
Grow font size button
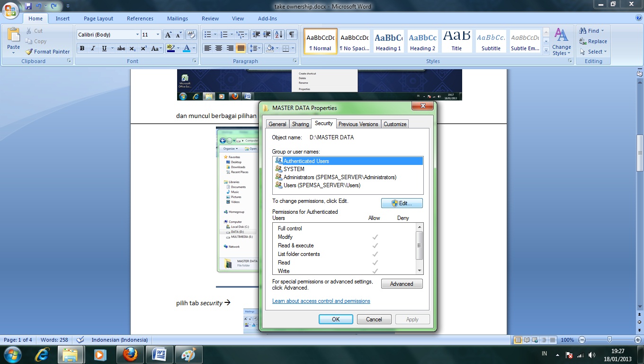point(168,35)
